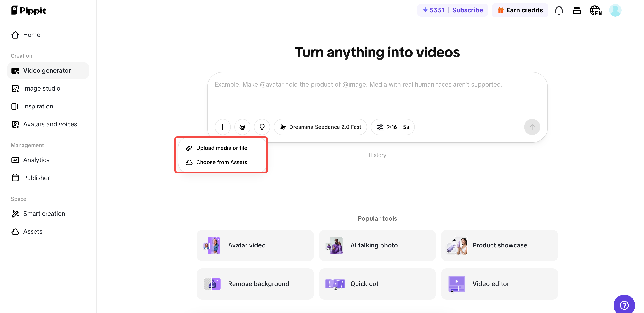Screen dimensions: 644x313
Task: Open the Product showcase tool card
Action: click(x=499, y=245)
